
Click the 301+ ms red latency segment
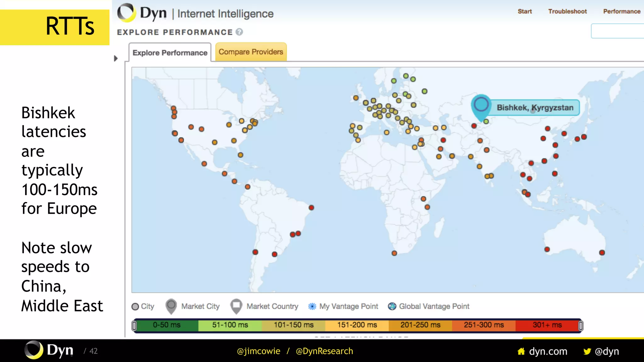(547, 325)
